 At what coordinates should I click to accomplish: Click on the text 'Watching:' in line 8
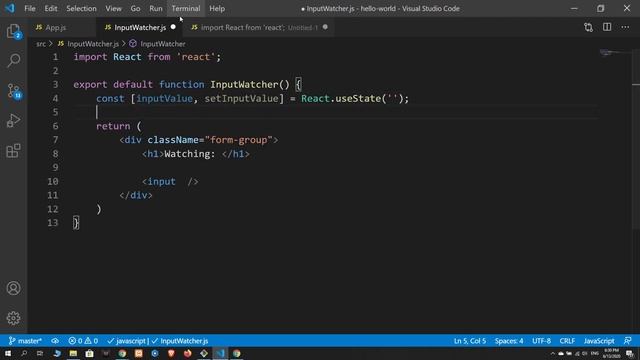190,154
